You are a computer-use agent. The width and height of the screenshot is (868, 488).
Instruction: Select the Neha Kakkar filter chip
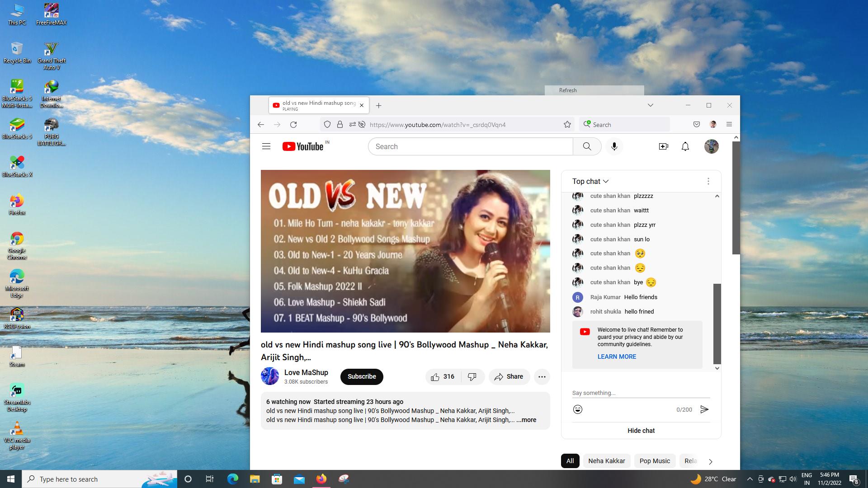point(606,461)
